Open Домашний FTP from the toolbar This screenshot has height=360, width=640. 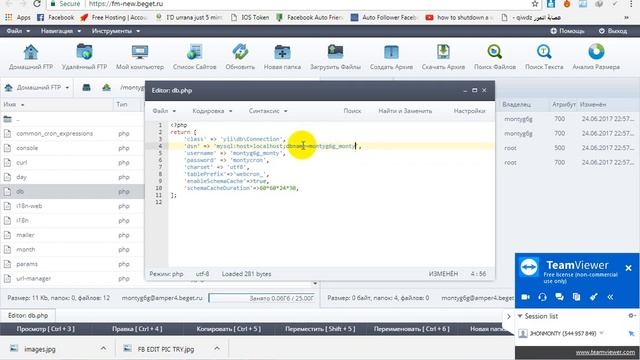coord(31,57)
